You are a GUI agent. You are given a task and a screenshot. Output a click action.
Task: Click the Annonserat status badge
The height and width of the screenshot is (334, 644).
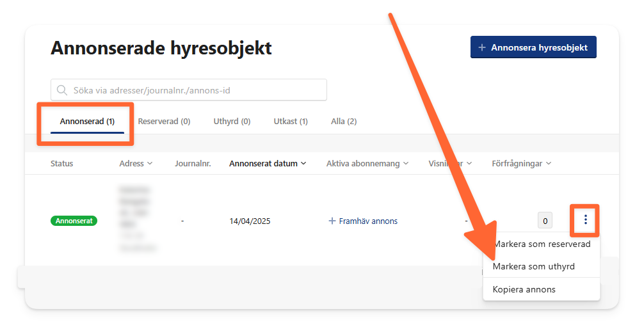[x=74, y=221]
